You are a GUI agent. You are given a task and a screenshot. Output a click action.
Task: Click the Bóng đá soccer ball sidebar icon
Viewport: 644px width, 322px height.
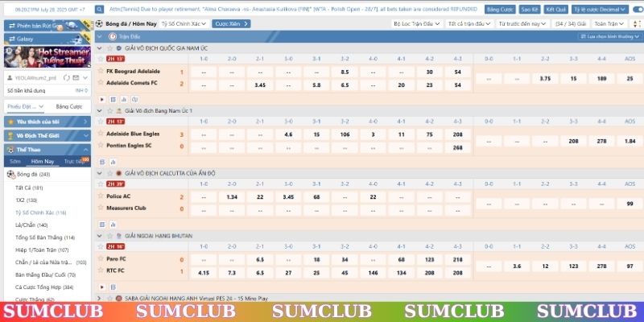(10, 174)
